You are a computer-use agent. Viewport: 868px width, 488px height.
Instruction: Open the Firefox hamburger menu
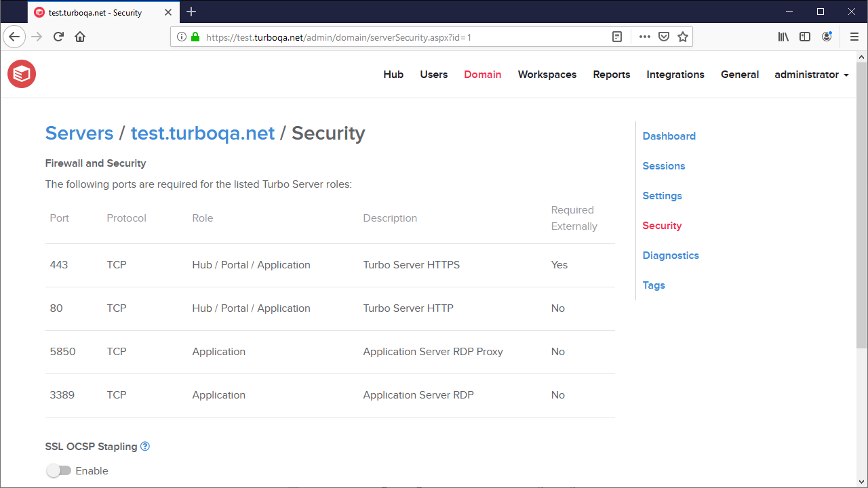coord(854,37)
